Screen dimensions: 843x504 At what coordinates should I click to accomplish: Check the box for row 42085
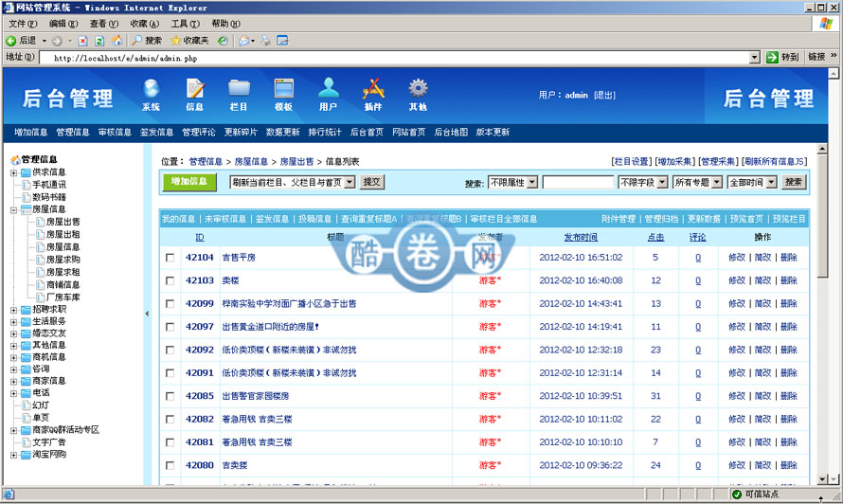point(170,396)
